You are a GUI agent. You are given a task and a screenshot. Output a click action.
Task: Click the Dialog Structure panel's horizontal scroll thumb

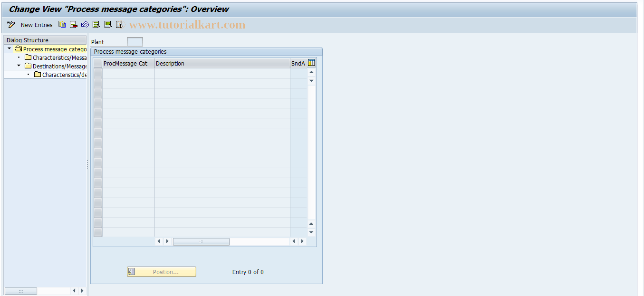pyautogui.click(x=21, y=291)
